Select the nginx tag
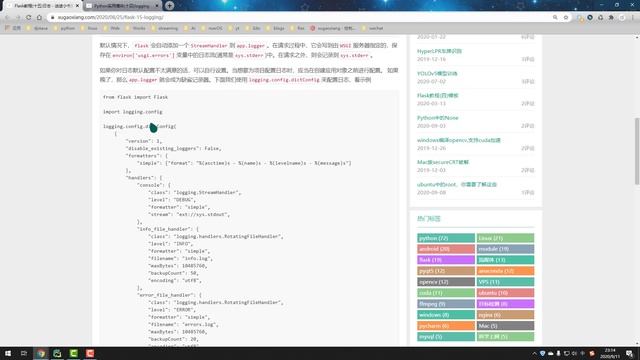Viewport: 640px width, 360px height. (505, 315)
